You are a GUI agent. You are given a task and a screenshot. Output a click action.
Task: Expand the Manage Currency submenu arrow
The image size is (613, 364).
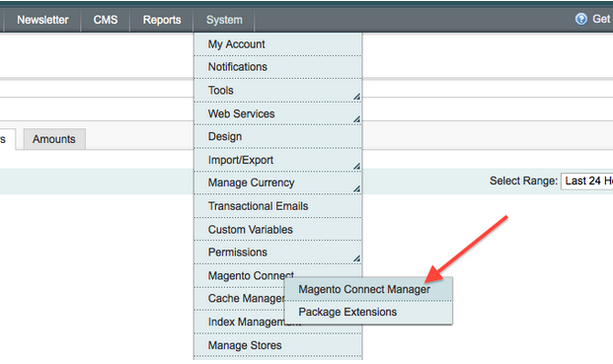pos(356,188)
